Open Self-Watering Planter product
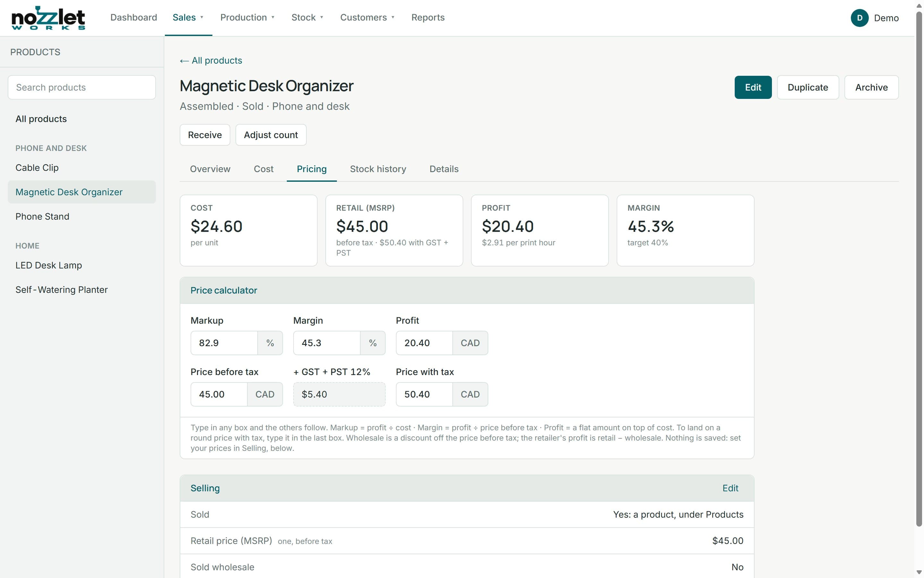This screenshot has width=924, height=578. [x=82, y=290]
